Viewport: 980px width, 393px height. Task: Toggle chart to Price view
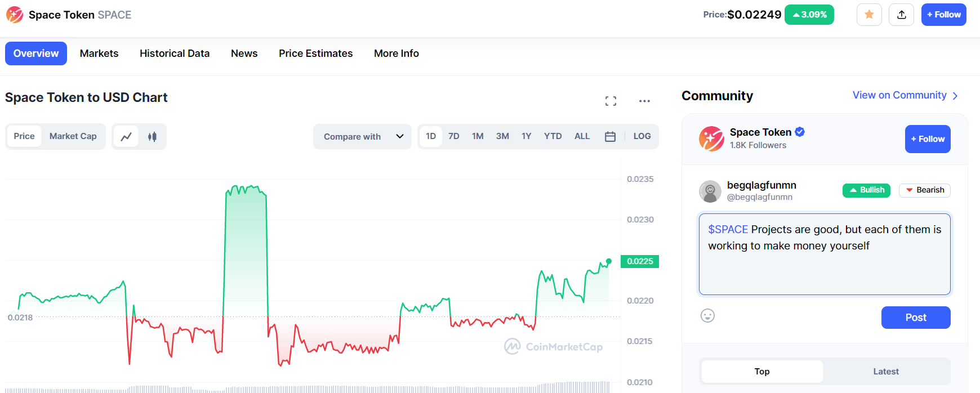(24, 136)
